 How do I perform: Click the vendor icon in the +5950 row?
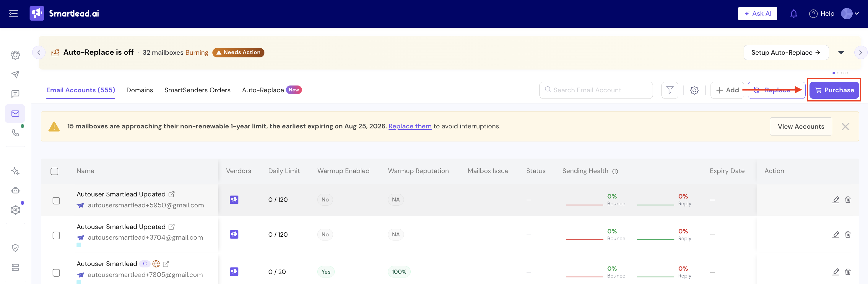(234, 200)
